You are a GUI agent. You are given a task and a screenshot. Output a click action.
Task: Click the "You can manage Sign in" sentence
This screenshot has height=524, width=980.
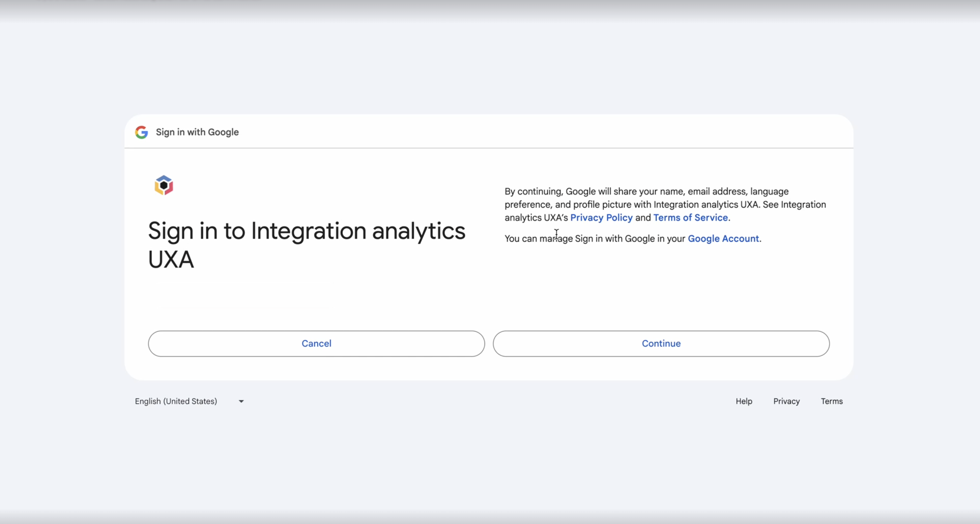633,238
